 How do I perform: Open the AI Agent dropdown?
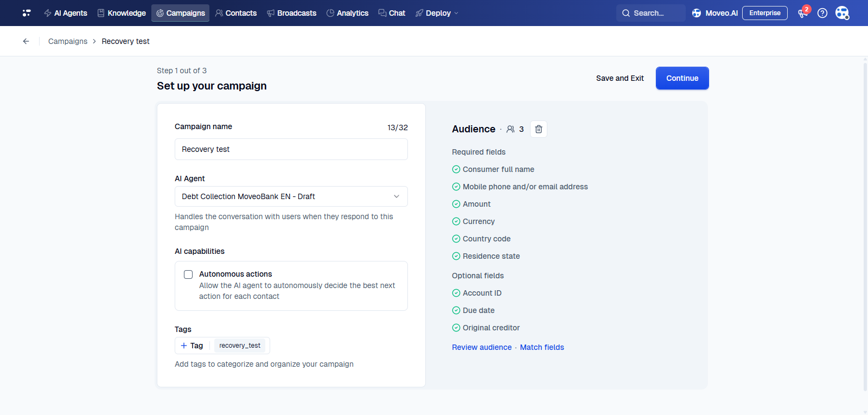tap(291, 196)
